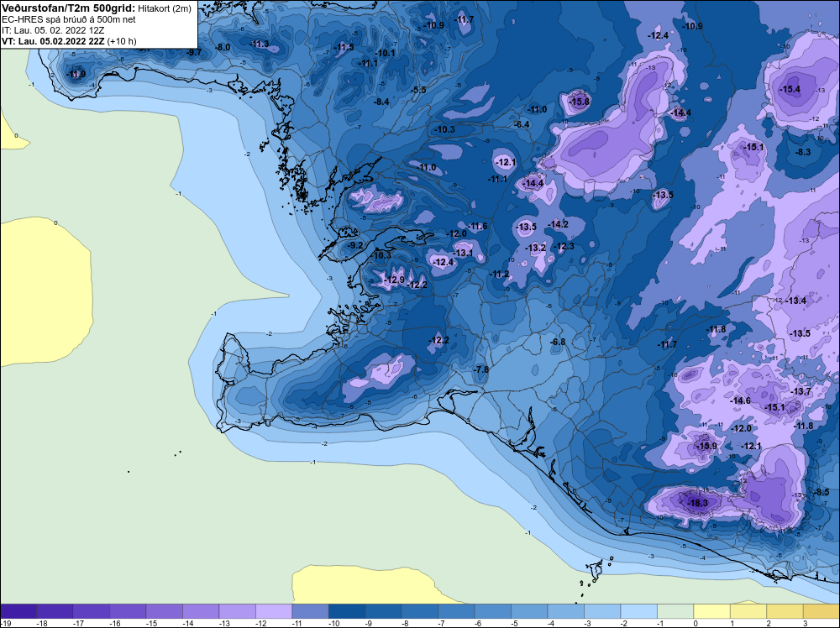This screenshot has height=628, width=840.
Task: Click the -7.8 temperature label
Action: click(481, 369)
